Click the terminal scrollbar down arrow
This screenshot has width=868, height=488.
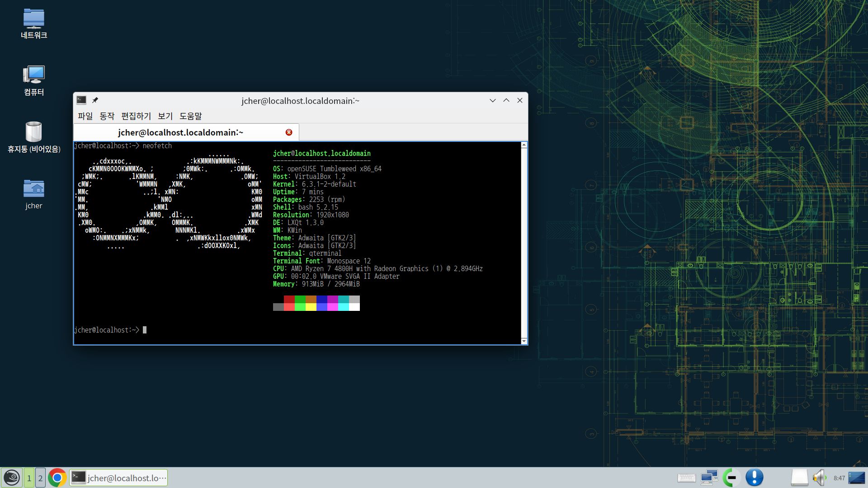click(x=524, y=341)
